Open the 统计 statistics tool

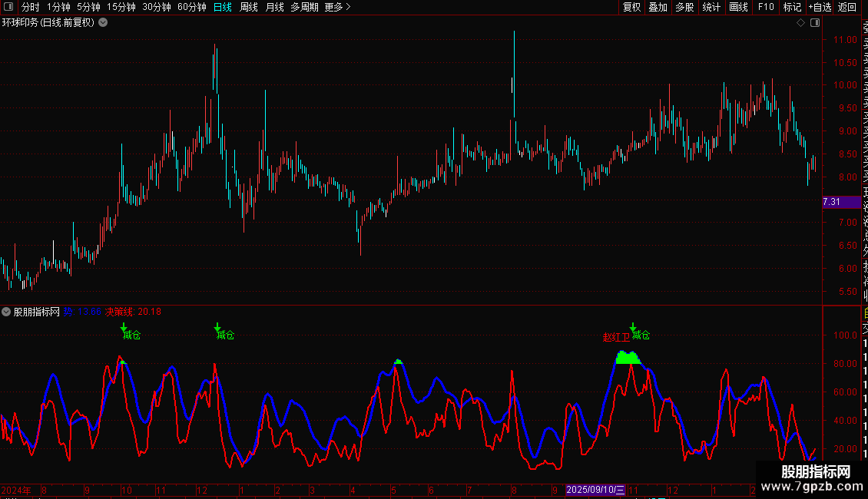click(711, 7)
